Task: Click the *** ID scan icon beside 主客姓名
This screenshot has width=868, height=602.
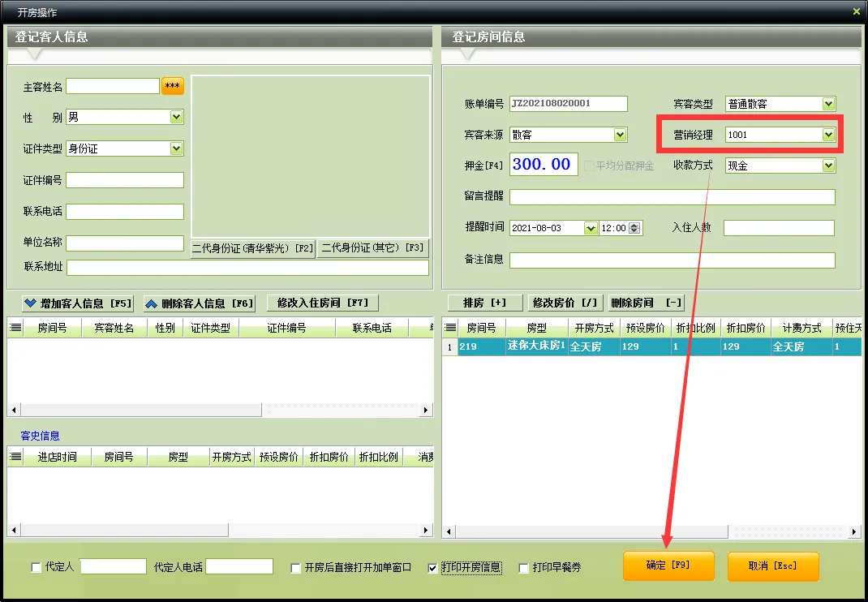Action: tap(172, 85)
